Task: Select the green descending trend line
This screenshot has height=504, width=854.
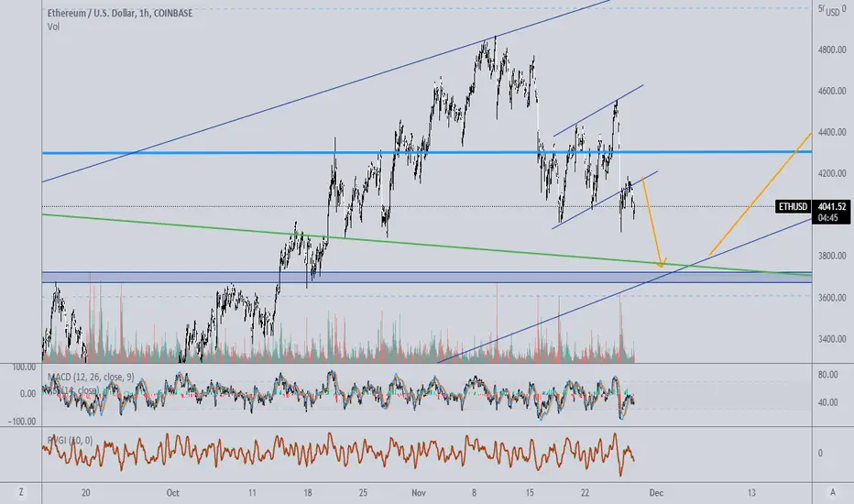Action: pyautogui.click(x=426, y=246)
